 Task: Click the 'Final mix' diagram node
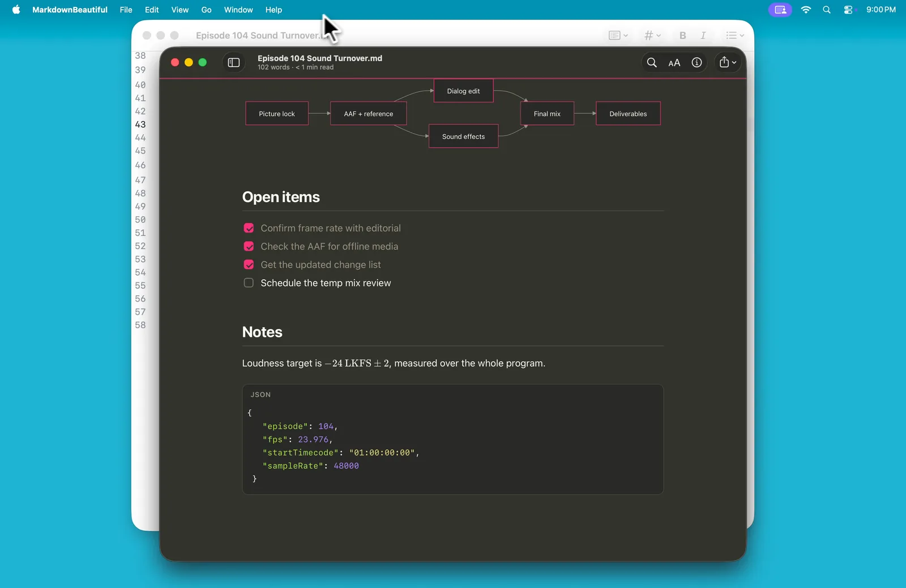pos(547,114)
